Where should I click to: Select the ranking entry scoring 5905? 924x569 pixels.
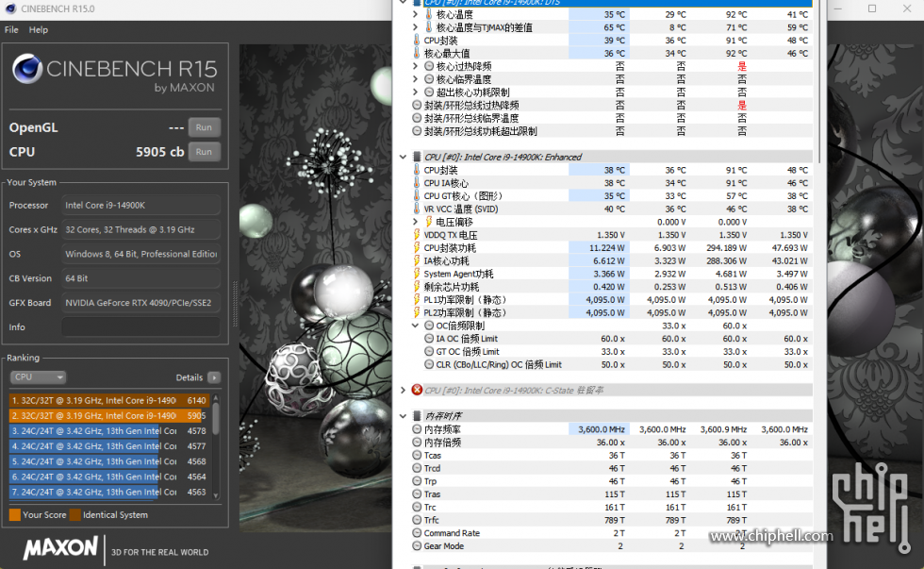click(109, 416)
